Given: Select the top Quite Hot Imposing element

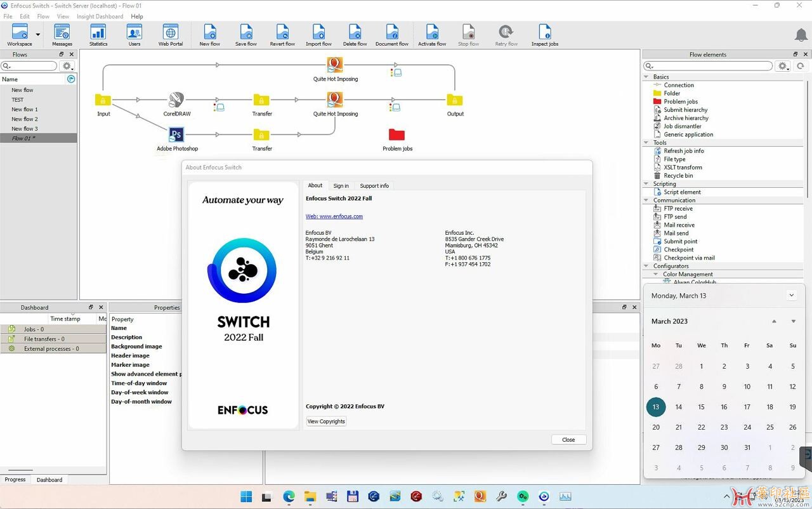Looking at the screenshot, I should pyautogui.click(x=335, y=65).
